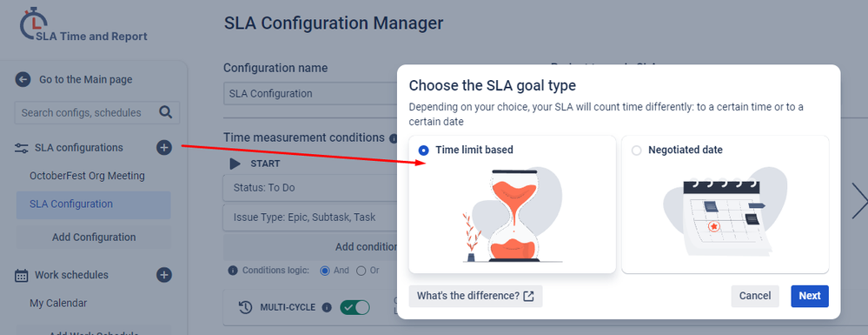Open the OctoberFest Org Meeting configuration
Image resolution: width=868 pixels, height=335 pixels.
pyautogui.click(x=87, y=176)
